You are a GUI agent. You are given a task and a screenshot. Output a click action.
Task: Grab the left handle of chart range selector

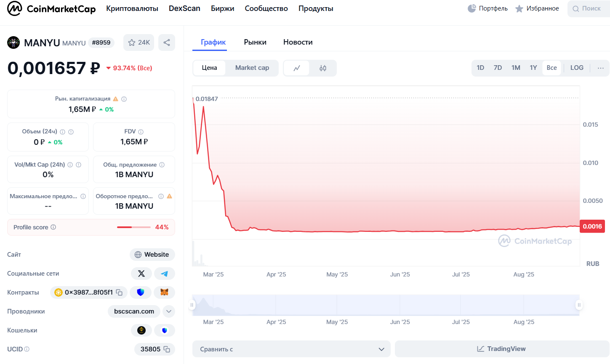point(192,305)
